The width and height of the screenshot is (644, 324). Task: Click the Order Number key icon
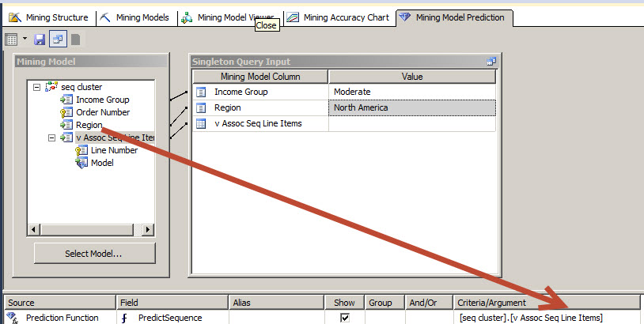pos(66,112)
